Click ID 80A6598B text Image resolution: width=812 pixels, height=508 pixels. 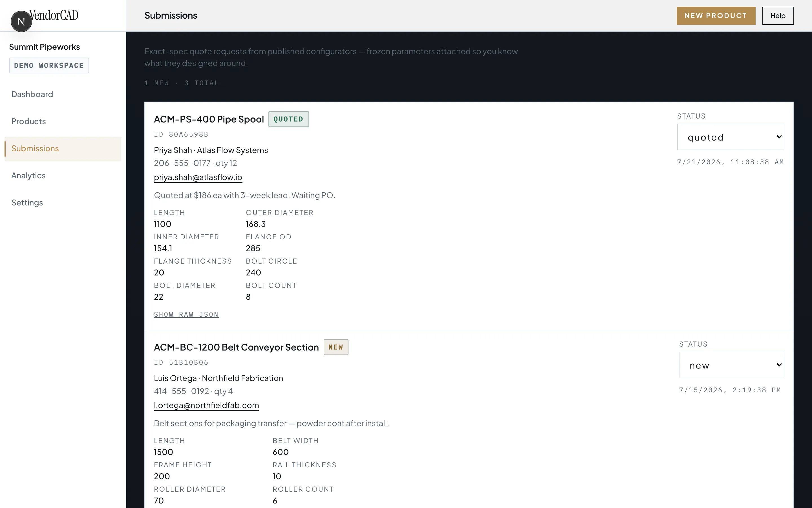[181, 134]
